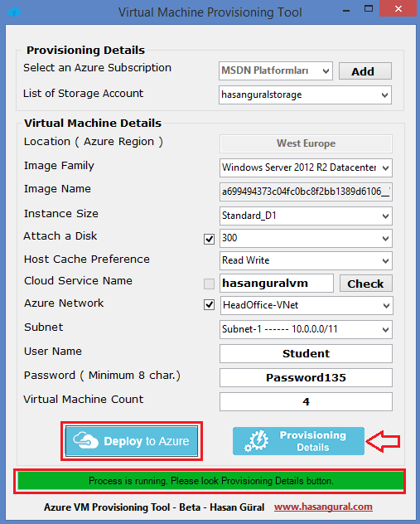This screenshot has width=420, height=524.
Task: Expand the Storage Account list dropdown
Action: tap(305, 95)
